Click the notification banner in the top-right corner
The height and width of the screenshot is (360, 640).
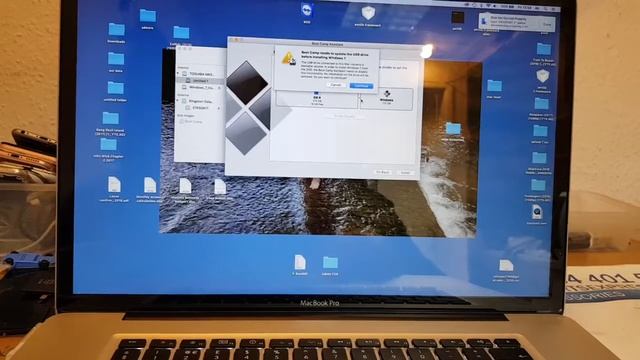tap(517, 22)
